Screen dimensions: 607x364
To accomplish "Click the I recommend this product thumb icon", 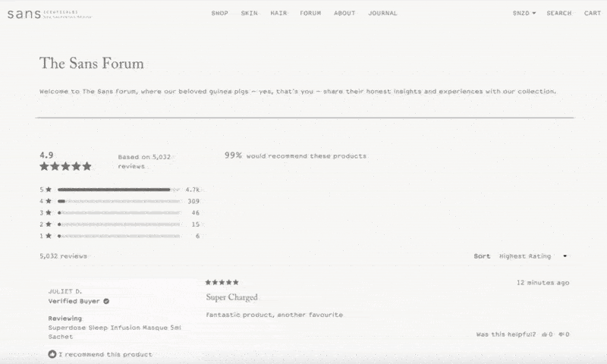I will 52,354.
